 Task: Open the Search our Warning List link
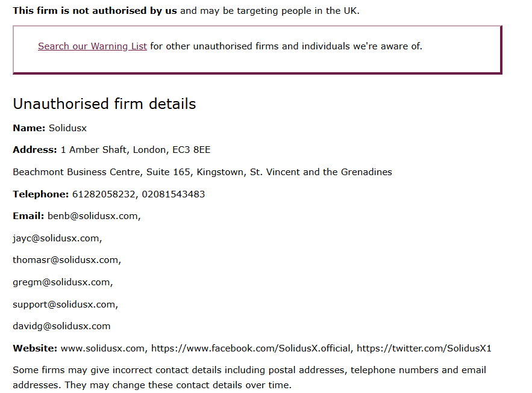92,46
